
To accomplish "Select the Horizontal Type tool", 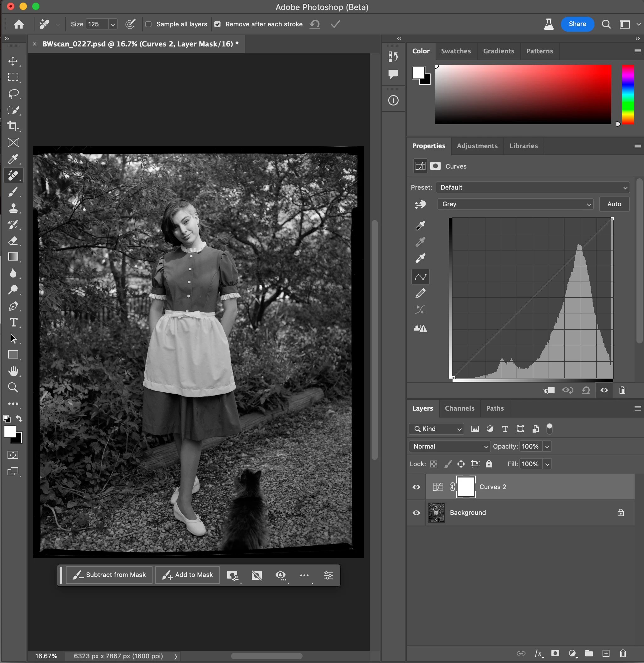I will pyautogui.click(x=13, y=322).
